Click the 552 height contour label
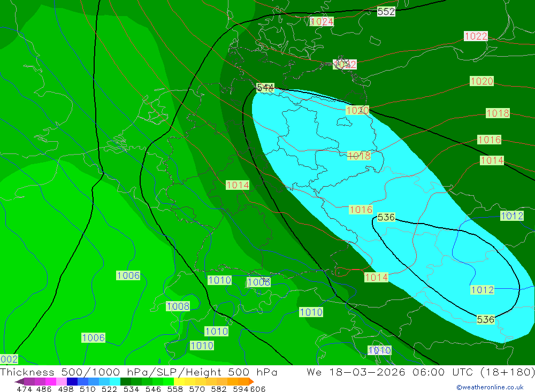The width and height of the screenshot is (535, 392). (x=386, y=12)
